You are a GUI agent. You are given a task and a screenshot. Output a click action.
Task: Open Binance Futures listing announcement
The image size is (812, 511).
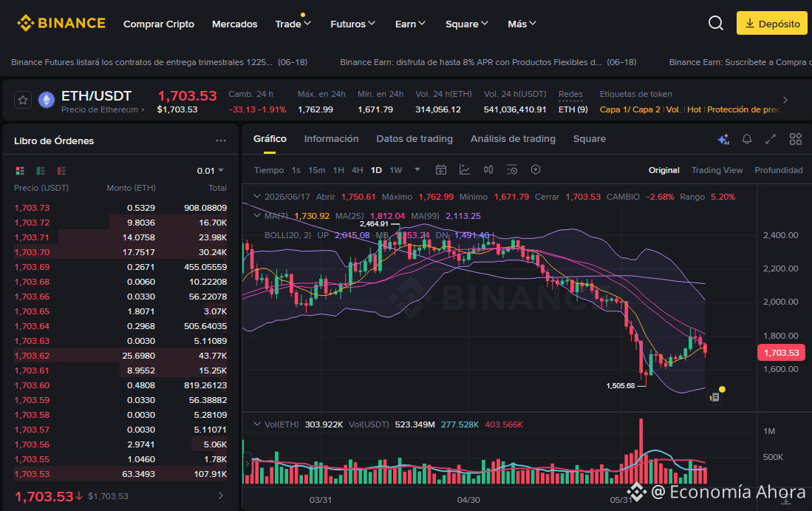(159, 62)
